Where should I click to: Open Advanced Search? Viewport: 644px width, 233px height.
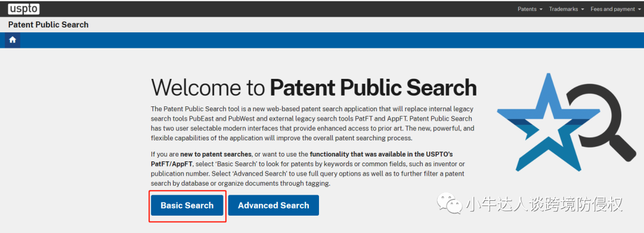pos(274,206)
